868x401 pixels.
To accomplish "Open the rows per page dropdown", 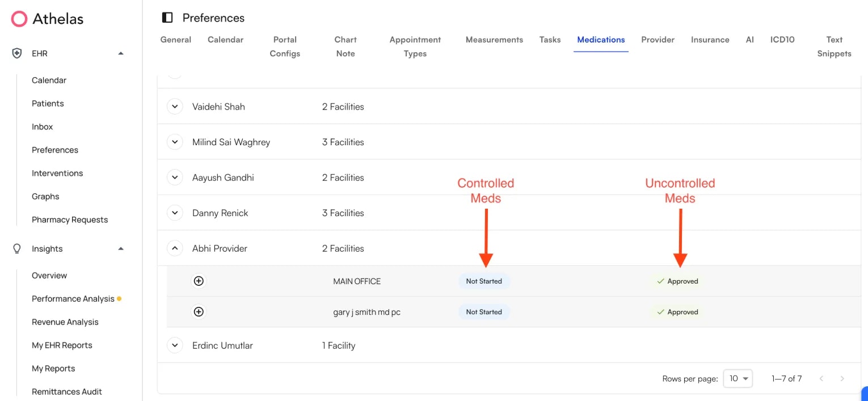I will [x=738, y=378].
